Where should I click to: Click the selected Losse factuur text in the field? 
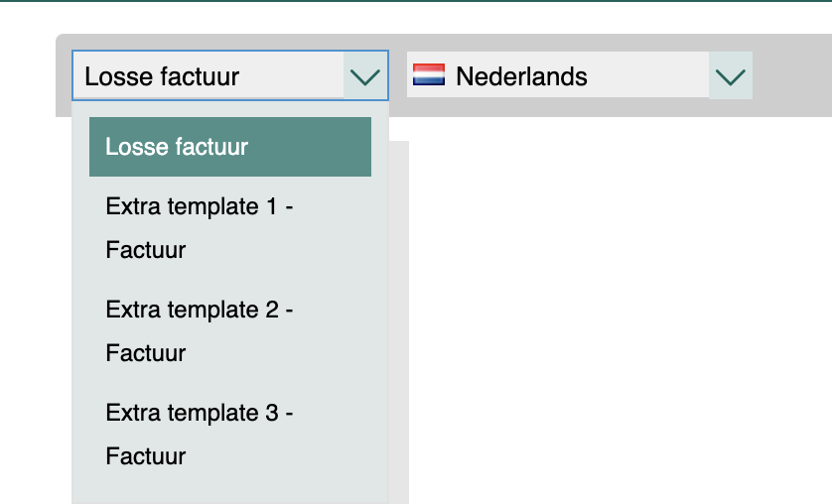(x=162, y=76)
